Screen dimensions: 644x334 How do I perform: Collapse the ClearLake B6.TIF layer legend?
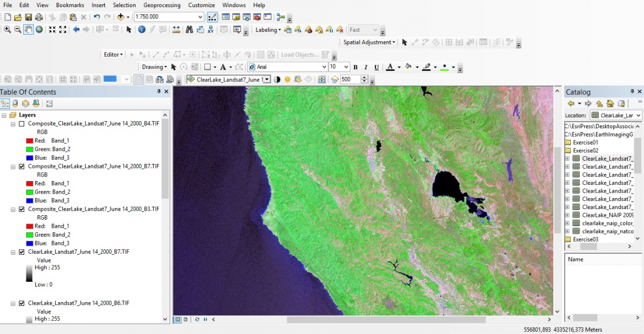13,303
